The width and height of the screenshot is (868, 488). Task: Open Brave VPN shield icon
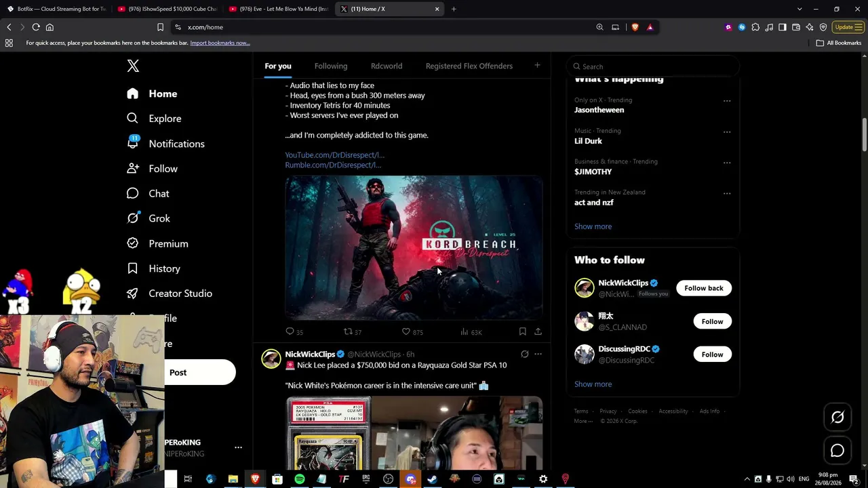823,27
